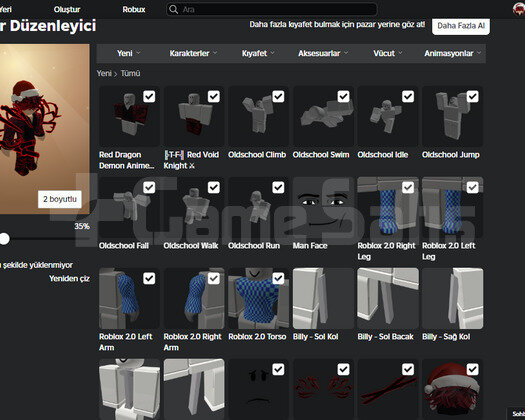Expand the Aksesuarlar dropdown menu

click(x=323, y=53)
